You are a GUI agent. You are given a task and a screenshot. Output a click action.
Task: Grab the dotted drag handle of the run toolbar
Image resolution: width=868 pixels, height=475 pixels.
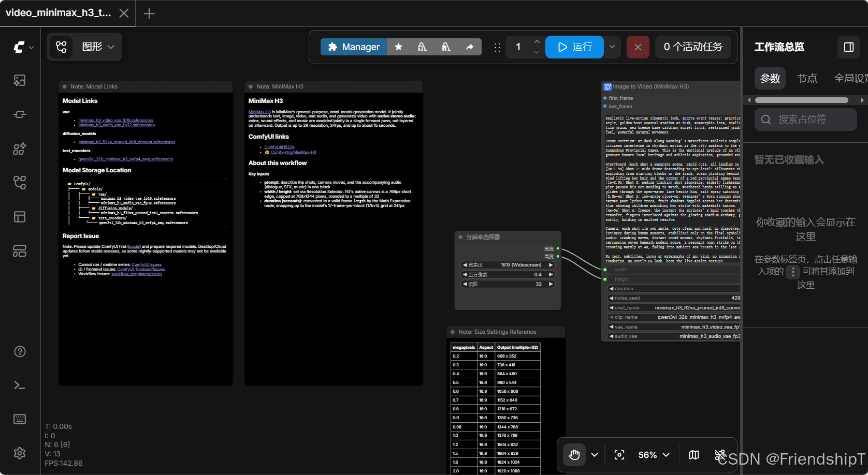(497, 47)
